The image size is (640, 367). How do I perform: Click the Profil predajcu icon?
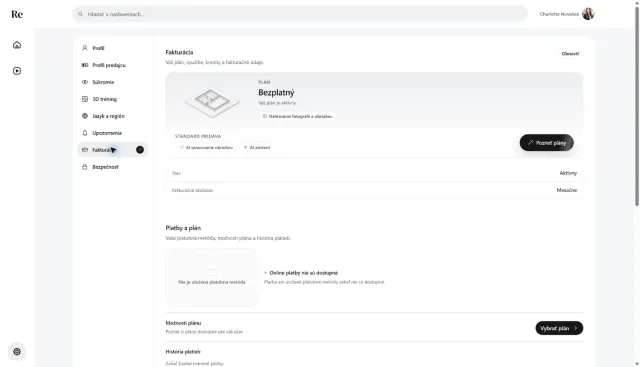(85, 65)
